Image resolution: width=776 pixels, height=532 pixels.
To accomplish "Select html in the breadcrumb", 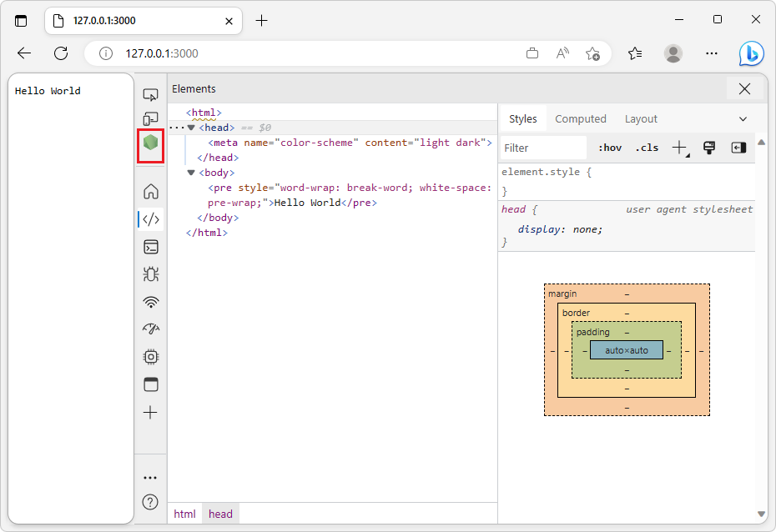I will [x=184, y=514].
